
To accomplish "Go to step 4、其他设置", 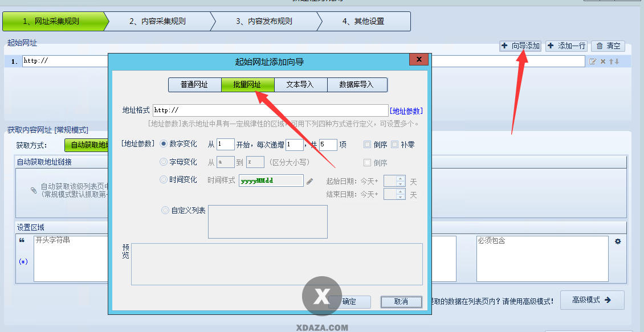I will click(x=364, y=21).
